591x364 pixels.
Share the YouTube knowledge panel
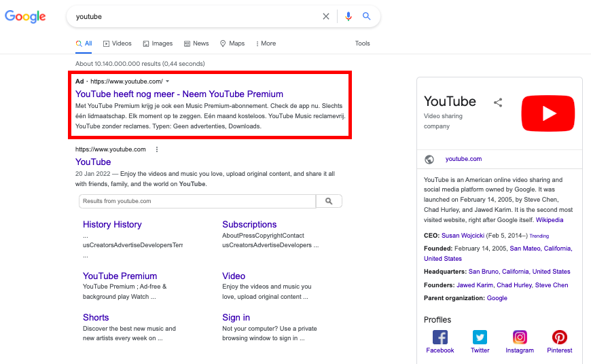pyautogui.click(x=498, y=102)
